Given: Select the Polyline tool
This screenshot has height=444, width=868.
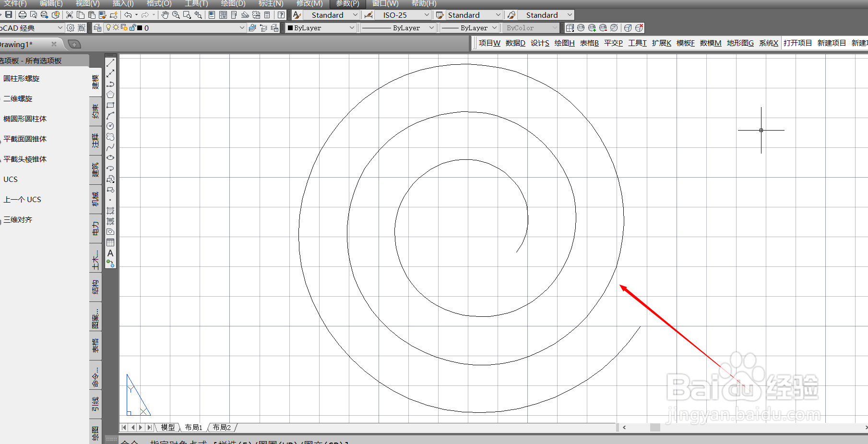Looking at the screenshot, I should pos(110,84).
